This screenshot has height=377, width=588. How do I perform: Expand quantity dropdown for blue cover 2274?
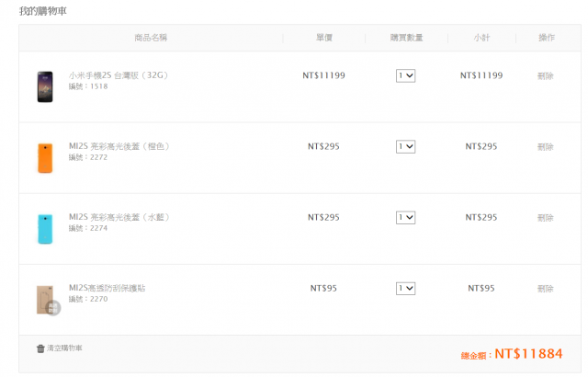coord(405,218)
